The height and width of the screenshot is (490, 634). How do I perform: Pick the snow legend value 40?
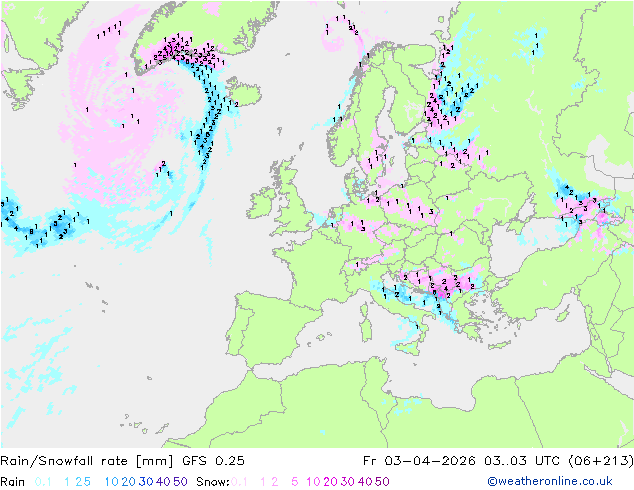(x=365, y=482)
